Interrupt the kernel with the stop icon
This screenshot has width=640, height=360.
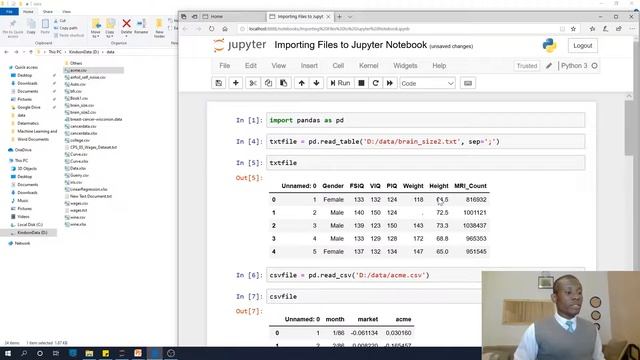[361, 83]
